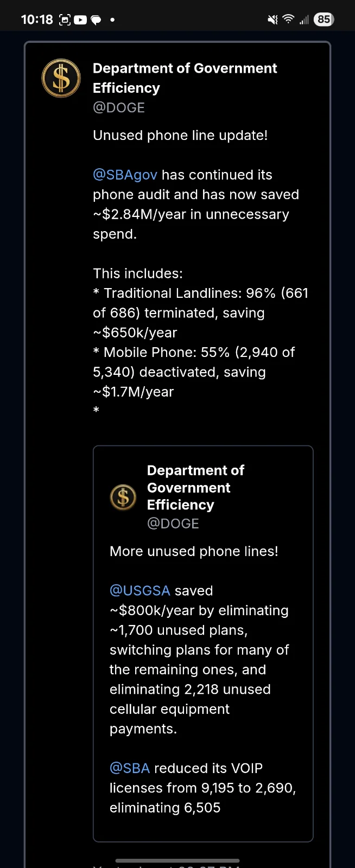Tap the @DOGE handle under the main post

click(119, 107)
